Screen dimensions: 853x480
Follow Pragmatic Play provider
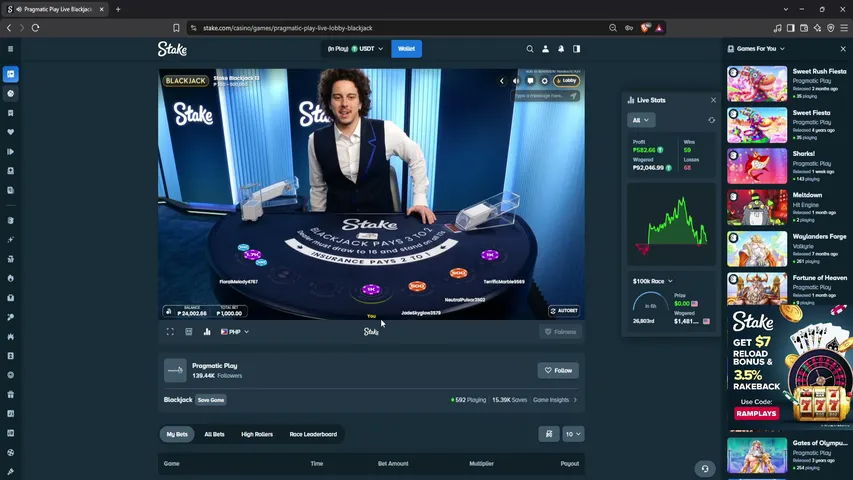click(558, 371)
